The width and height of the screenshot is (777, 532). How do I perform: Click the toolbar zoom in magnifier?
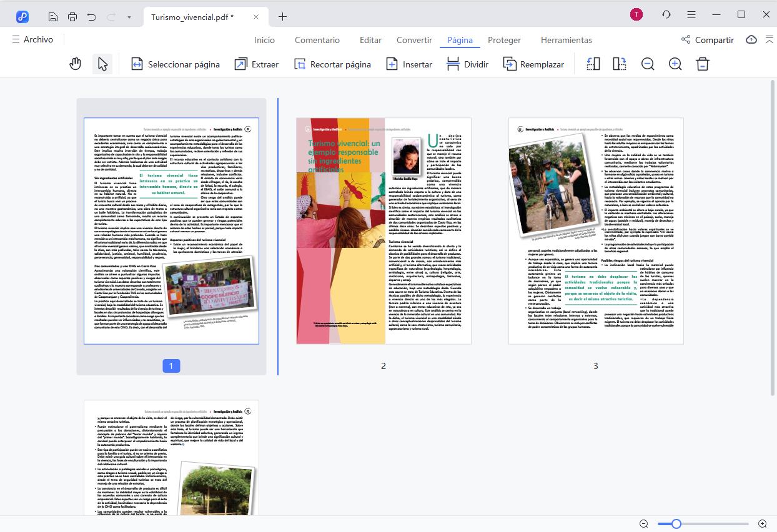pos(675,64)
